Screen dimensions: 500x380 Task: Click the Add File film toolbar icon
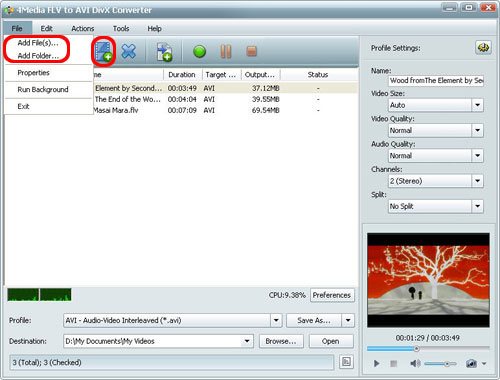point(104,52)
